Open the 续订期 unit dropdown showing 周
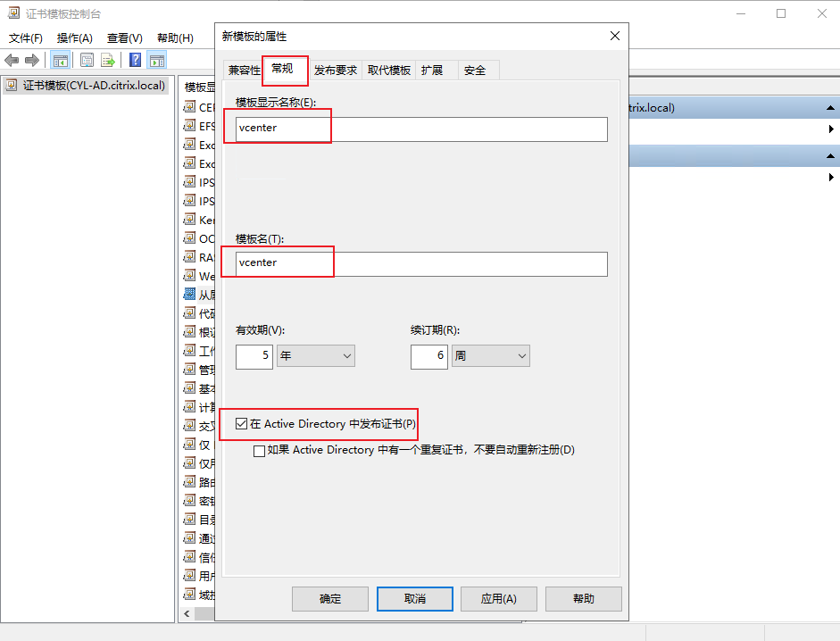 tap(491, 355)
